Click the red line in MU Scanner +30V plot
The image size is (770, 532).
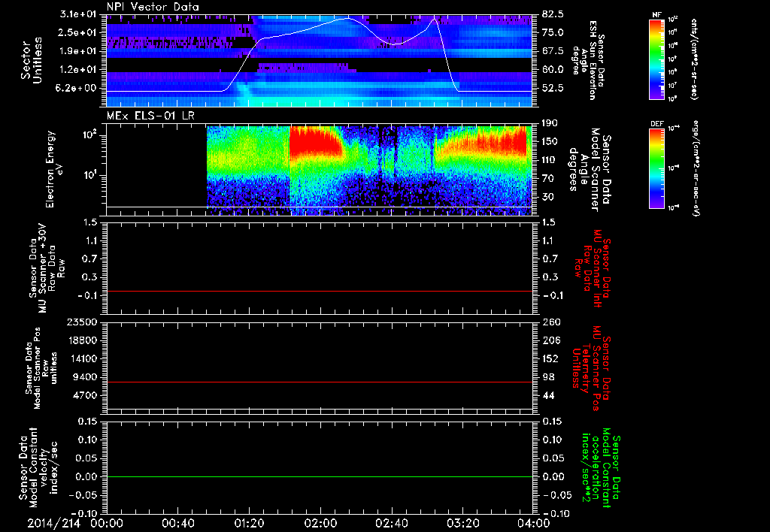click(320, 291)
